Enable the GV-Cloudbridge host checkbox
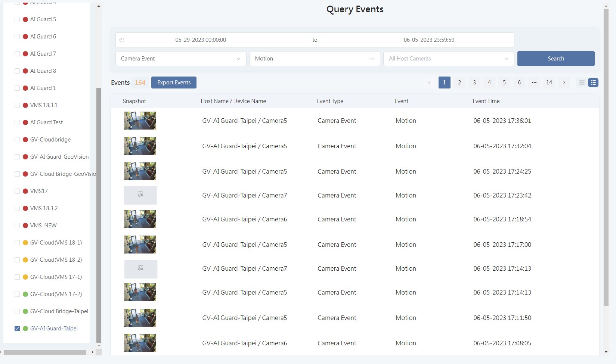The width and height of the screenshot is (616, 364). click(17, 140)
